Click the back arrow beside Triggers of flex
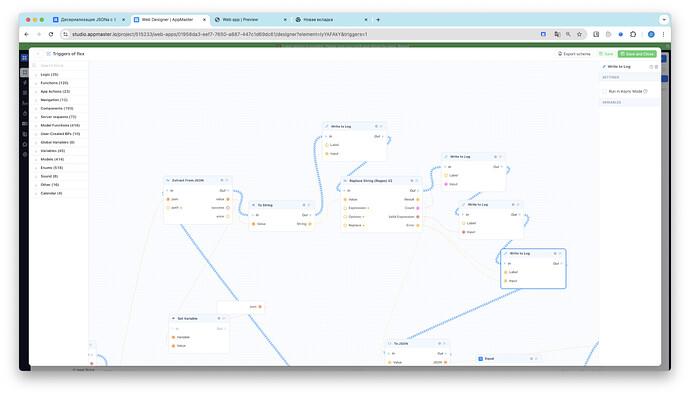 (x=38, y=54)
